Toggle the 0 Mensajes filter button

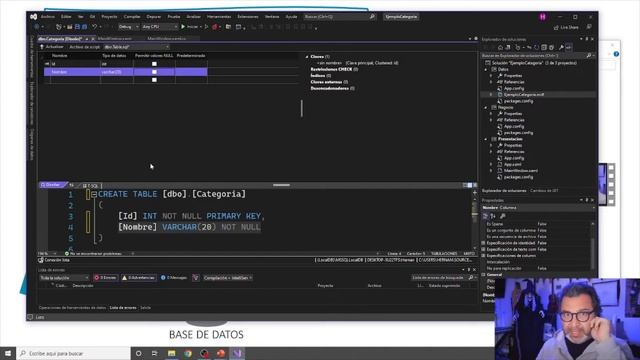(x=174, y=278)
